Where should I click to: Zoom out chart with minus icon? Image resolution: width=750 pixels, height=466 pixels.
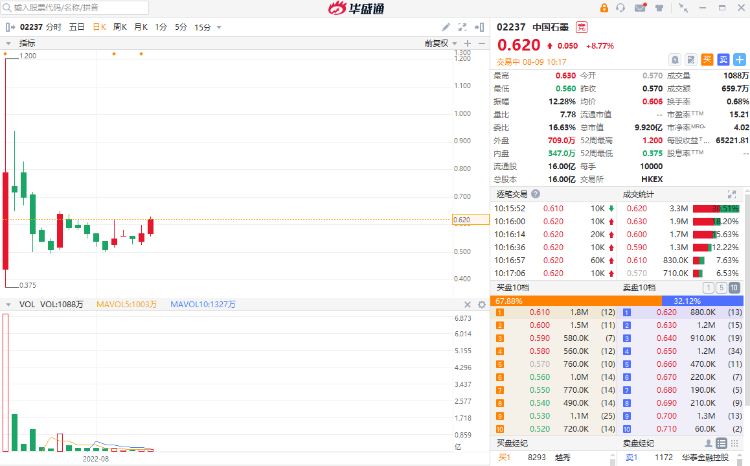(x=482, y=43)
